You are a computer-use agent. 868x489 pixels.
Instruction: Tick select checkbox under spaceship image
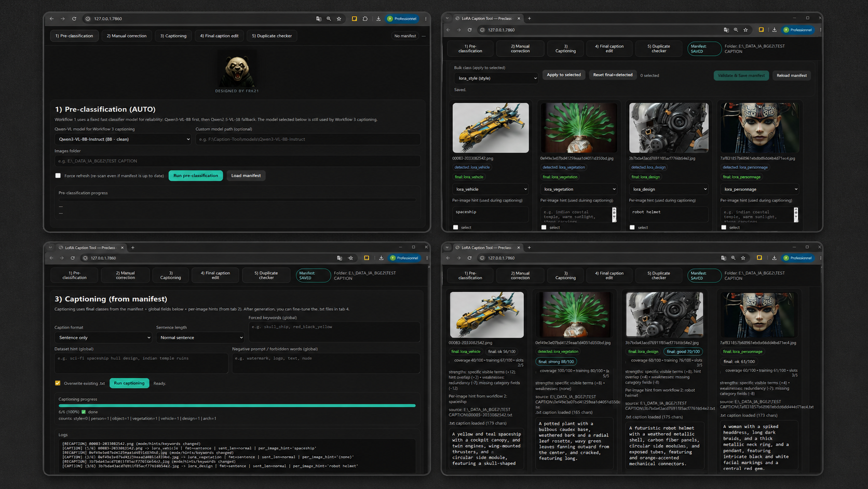pyautogui.click(x=456, y=227)
